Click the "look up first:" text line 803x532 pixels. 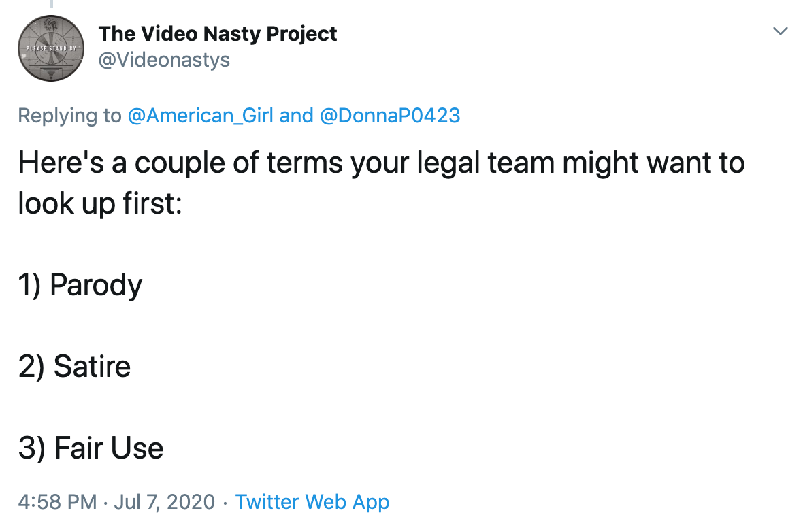click(x=101, y=204)
